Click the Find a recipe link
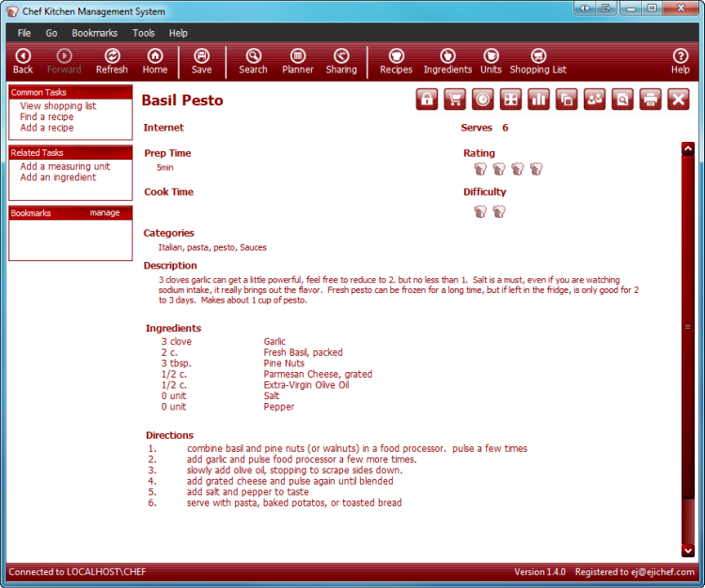 47,117
